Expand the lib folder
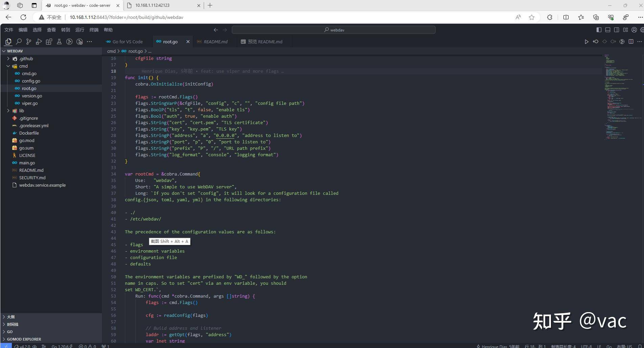Image resolution: width=644 pixels, height=348 pixels. point(51,111)
